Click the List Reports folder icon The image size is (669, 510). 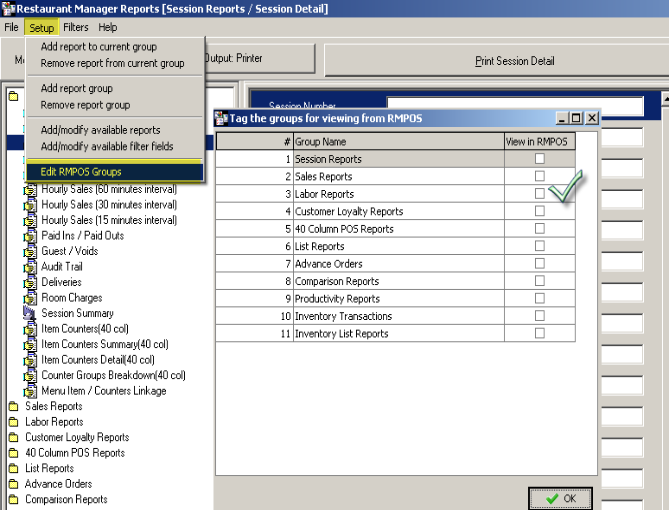tap(14, 469)
